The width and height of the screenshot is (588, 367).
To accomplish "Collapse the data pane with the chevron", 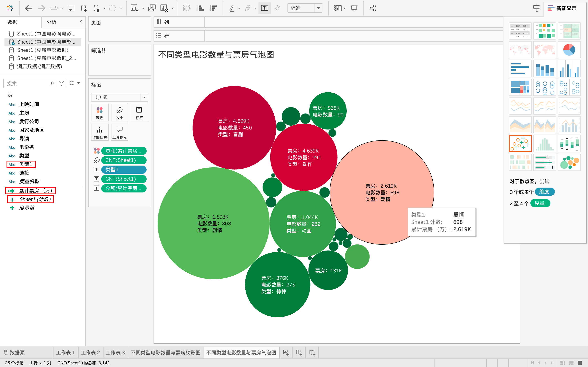I will [81, 22].
